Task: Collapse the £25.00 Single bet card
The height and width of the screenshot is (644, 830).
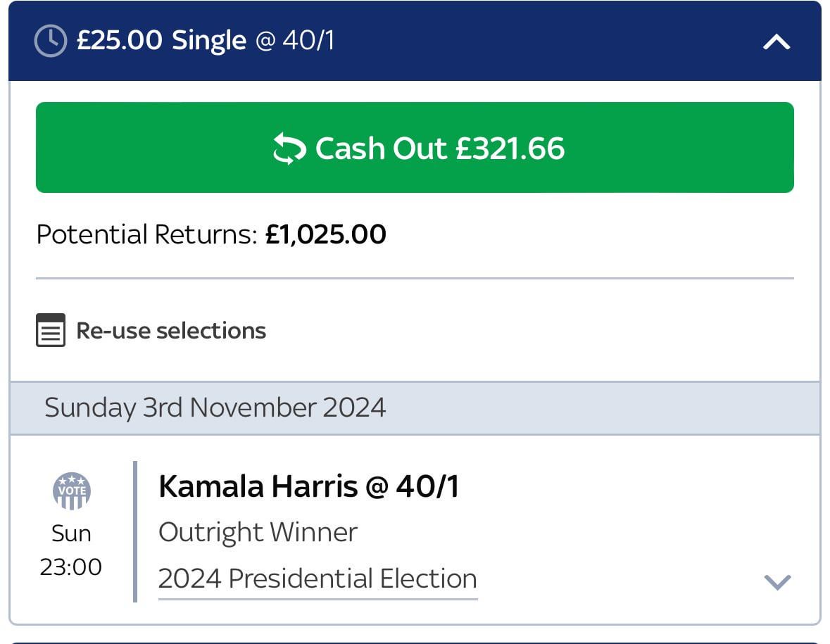Action: coord(776,42)
